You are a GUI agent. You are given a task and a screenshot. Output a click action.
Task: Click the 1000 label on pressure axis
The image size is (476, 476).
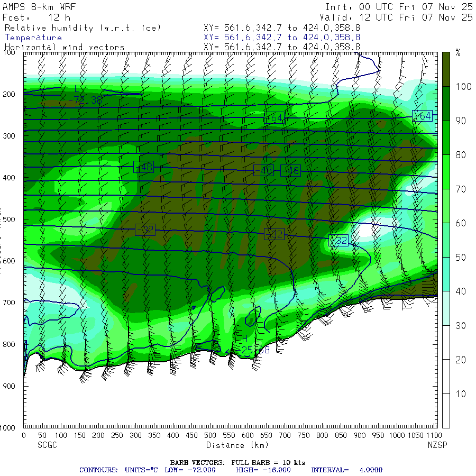(7, 428)
